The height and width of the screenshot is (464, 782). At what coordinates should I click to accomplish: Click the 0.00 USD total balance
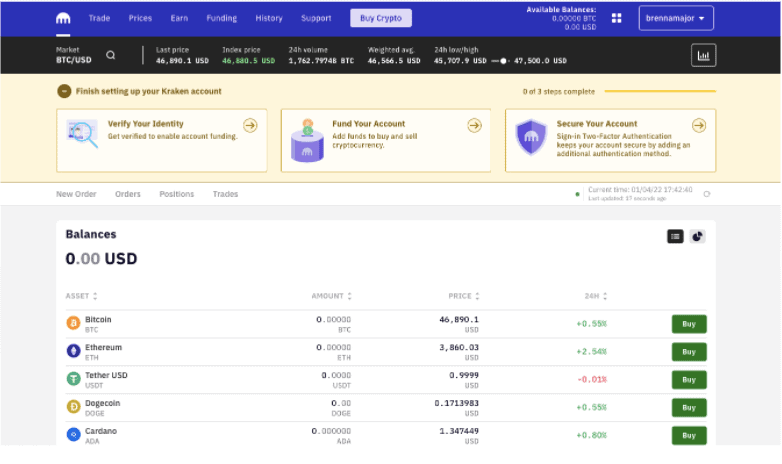101,258
